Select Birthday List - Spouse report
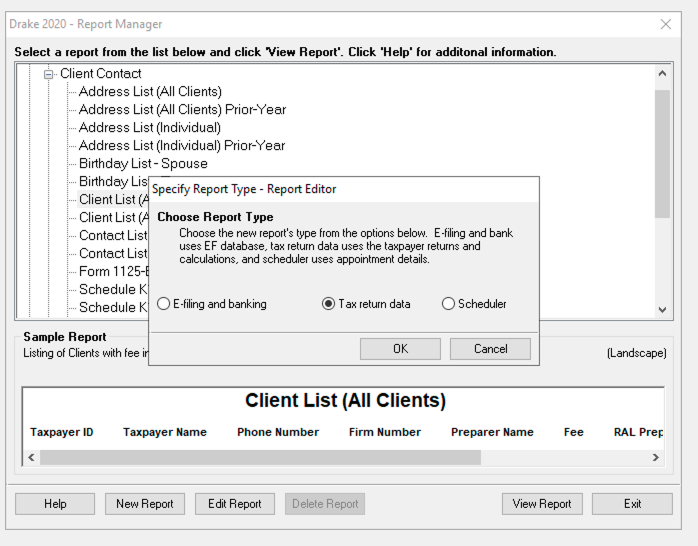698x546 pixels. 143,163
